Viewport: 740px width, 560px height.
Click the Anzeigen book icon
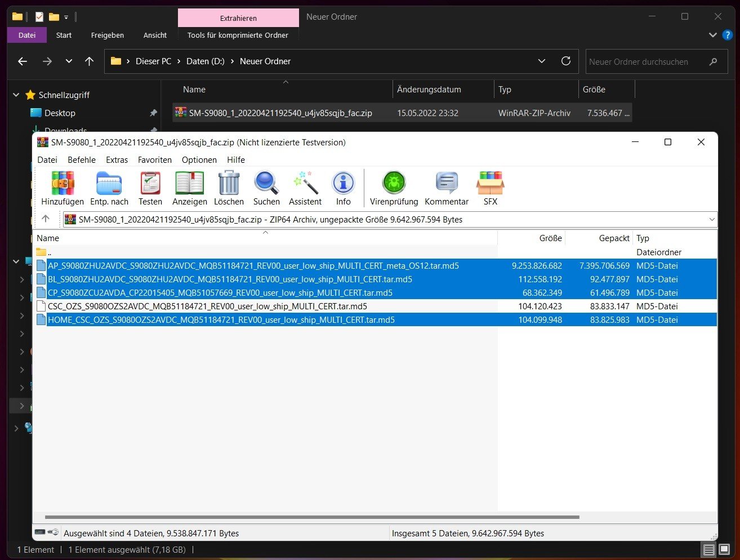point(189,183)
